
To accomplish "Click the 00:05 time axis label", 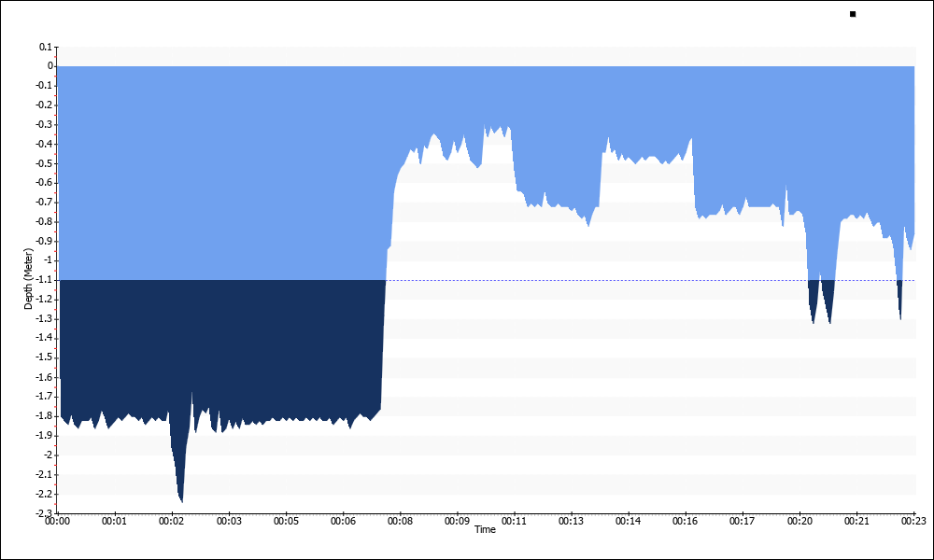I will click(286, 522).
